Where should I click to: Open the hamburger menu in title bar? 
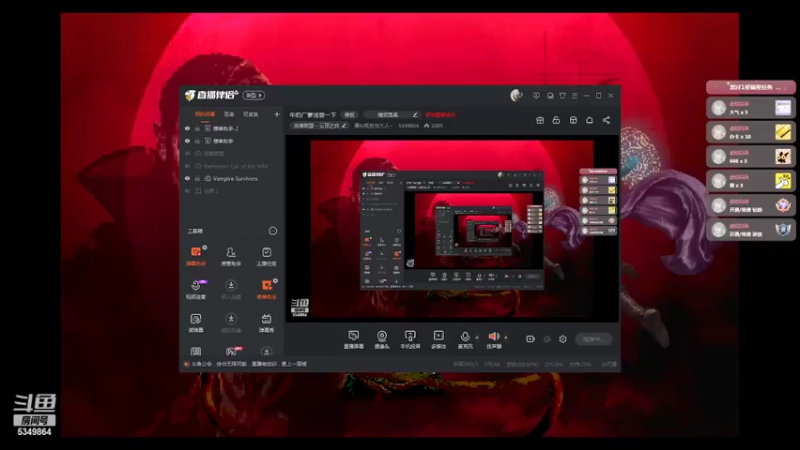[574, 95]
